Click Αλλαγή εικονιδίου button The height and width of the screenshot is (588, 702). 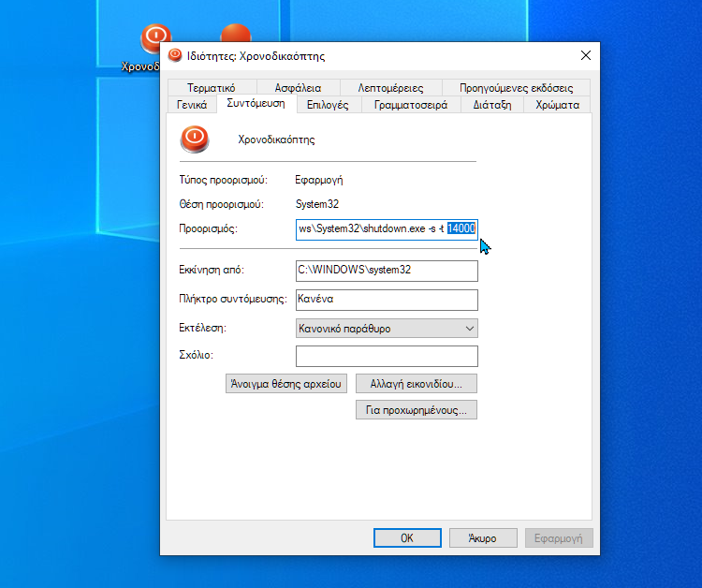click(417, 384)
